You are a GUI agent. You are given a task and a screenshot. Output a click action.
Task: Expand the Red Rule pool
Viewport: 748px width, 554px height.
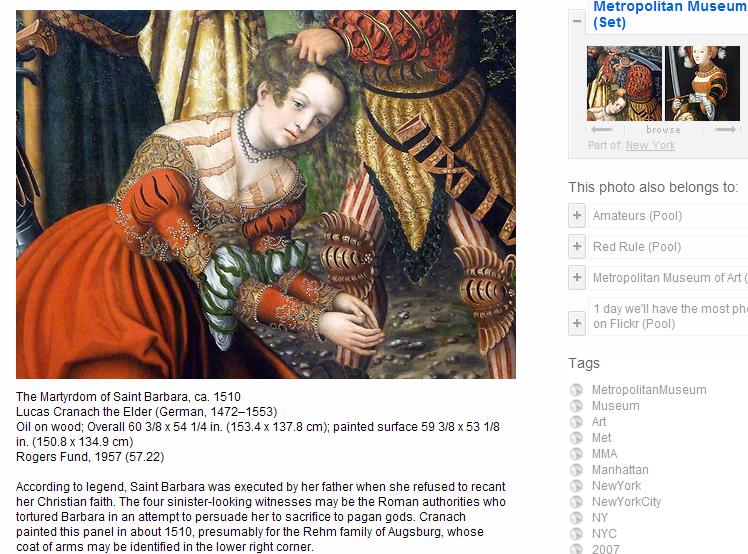(577, 247)
